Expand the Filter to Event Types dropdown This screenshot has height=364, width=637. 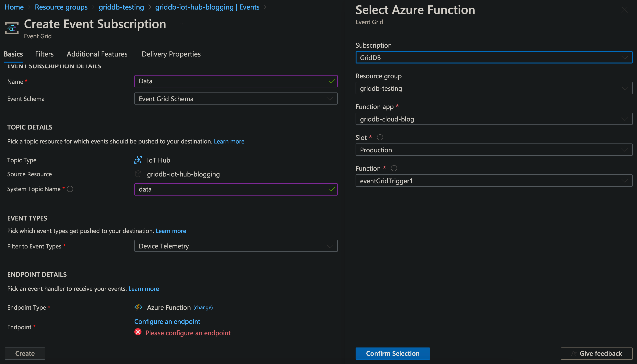coord(236,246)
